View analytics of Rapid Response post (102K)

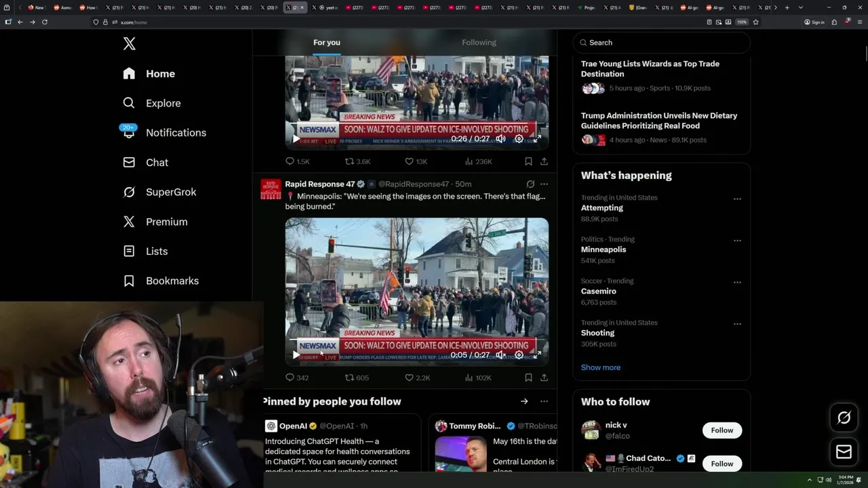click(478, 378)
